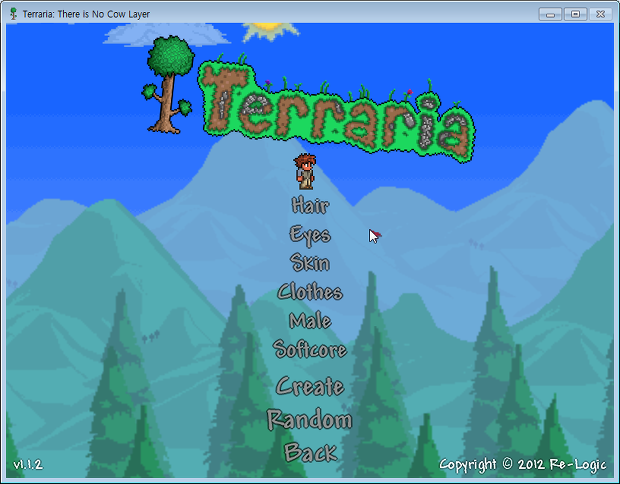This screenshot has width=620, height=484.
Task: Click Create to make the character
Action: coord(310,386)
